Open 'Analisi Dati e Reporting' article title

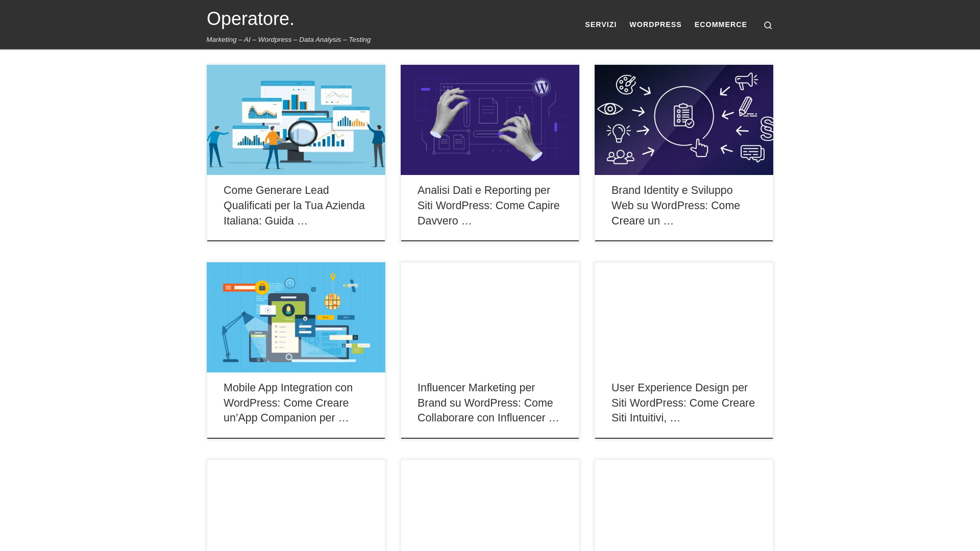(x=488, y=206)
